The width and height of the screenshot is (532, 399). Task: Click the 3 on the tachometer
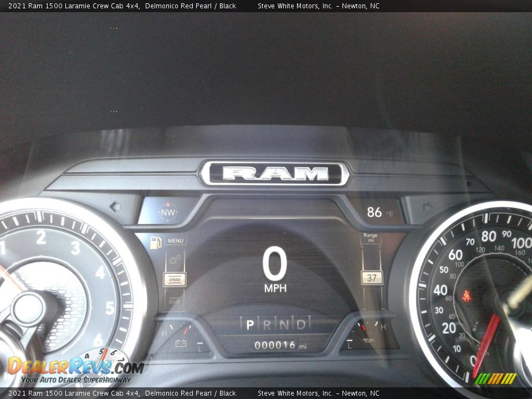[x=76, y=248]
